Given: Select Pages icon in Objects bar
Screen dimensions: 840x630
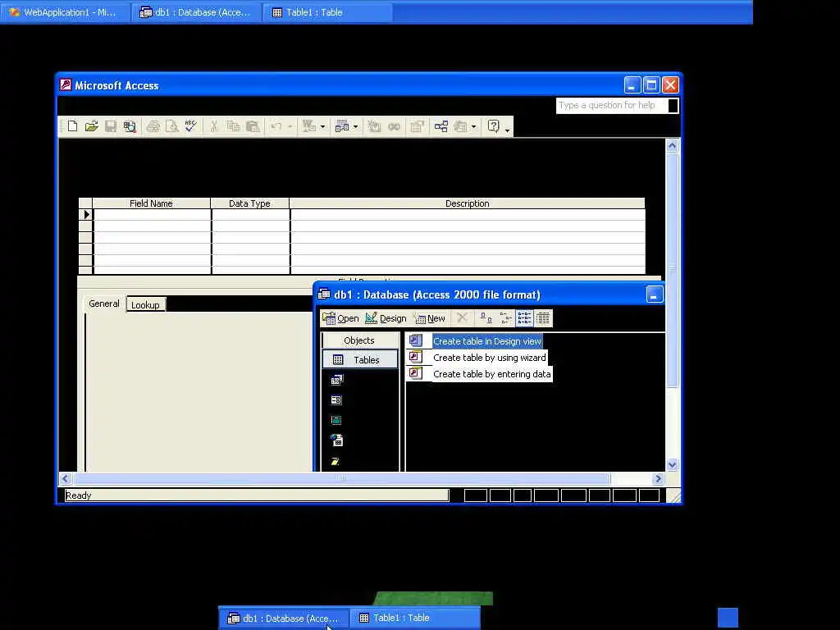Looking at the screenshot, I should tap(336, 441).
